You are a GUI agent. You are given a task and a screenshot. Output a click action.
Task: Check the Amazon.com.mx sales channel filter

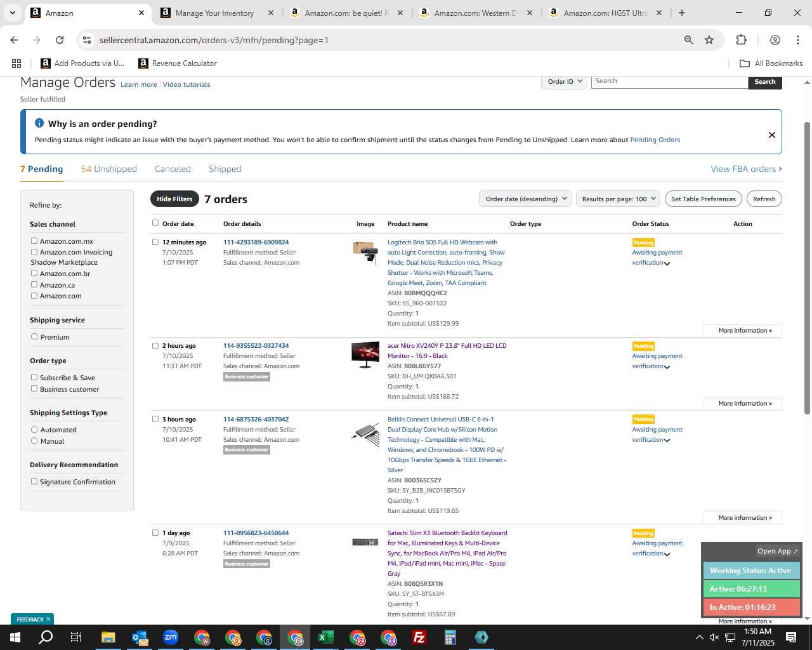(34, 241)
